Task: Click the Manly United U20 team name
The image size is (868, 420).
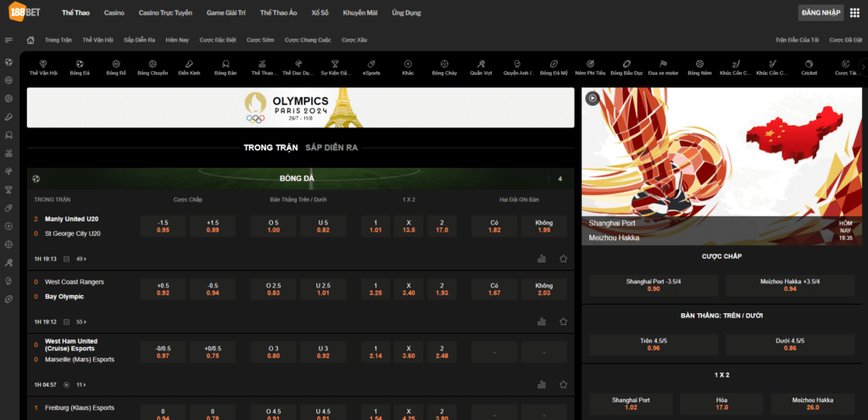Action: click(x=71, y=219)
